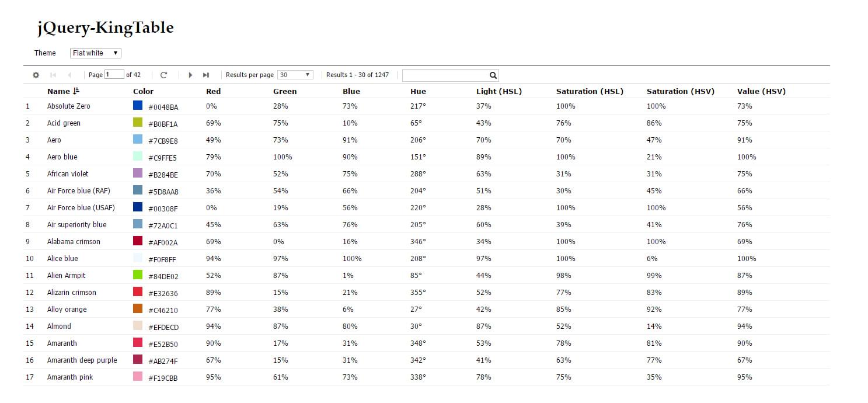The height and width of the screenshot is (403, 868).
Task: Open the table settings gear icon
Action: [x=36, y=75]
